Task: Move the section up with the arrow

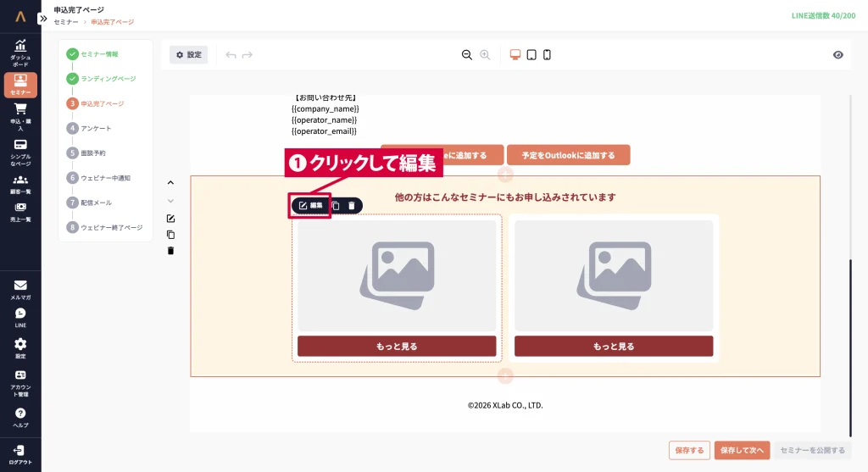Action: coord(170,182)
